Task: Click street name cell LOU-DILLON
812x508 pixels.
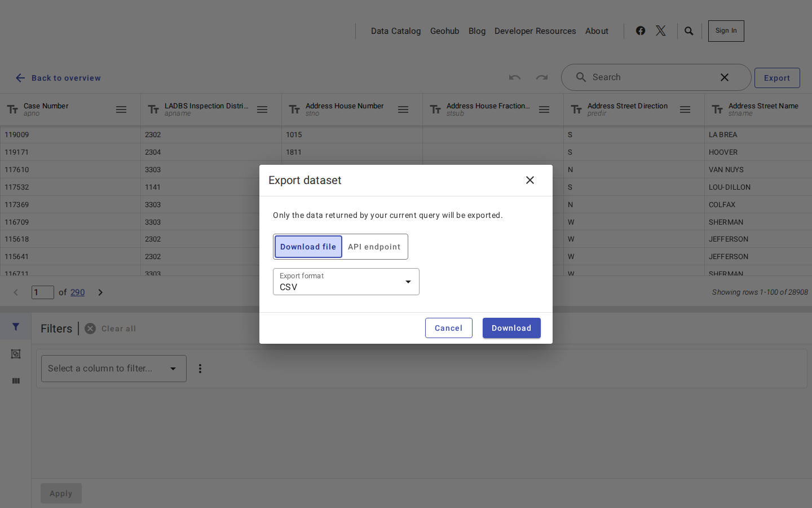Action: pyautogui.click(x=758, y=187)
